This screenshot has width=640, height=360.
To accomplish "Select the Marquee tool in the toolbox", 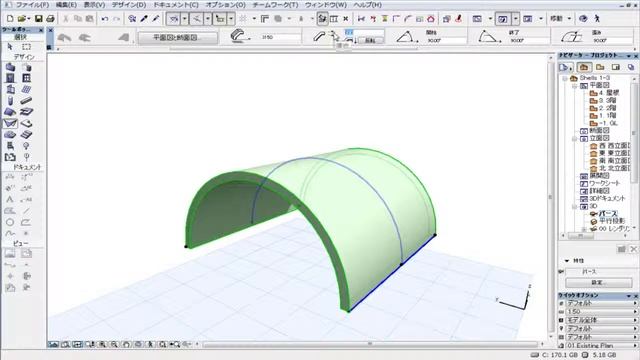I will (x=26, y=47).
